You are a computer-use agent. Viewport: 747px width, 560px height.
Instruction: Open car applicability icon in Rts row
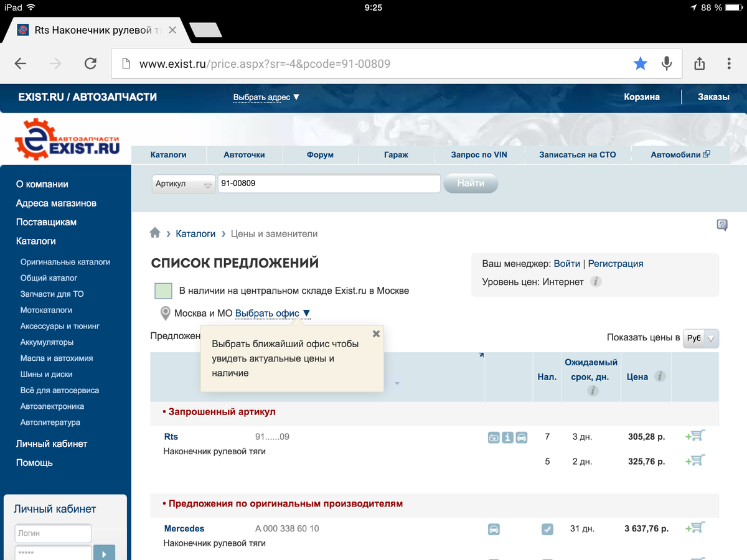[x=522, y=437]
